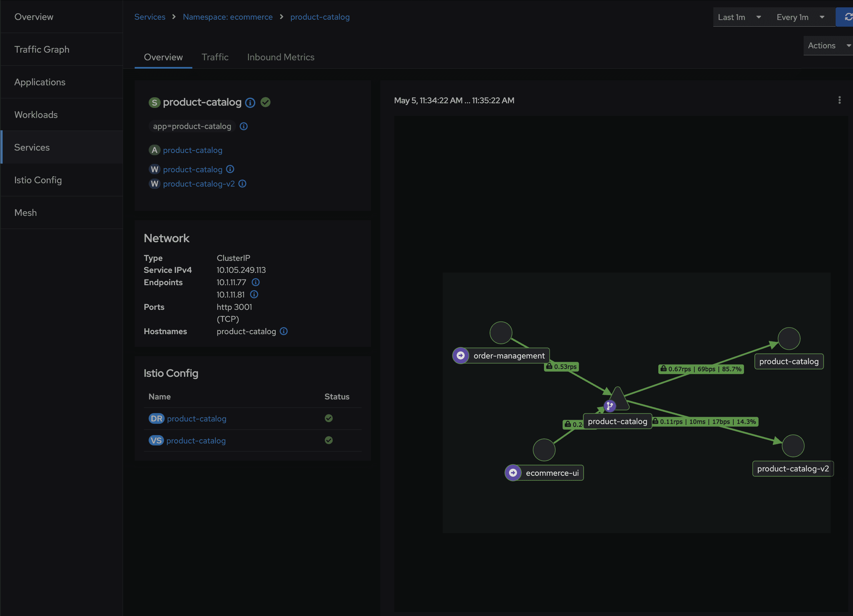Viewport: 853px width, 616px height.
Task: Open the Actions dropdown menu
Action: tap(828, 46)
